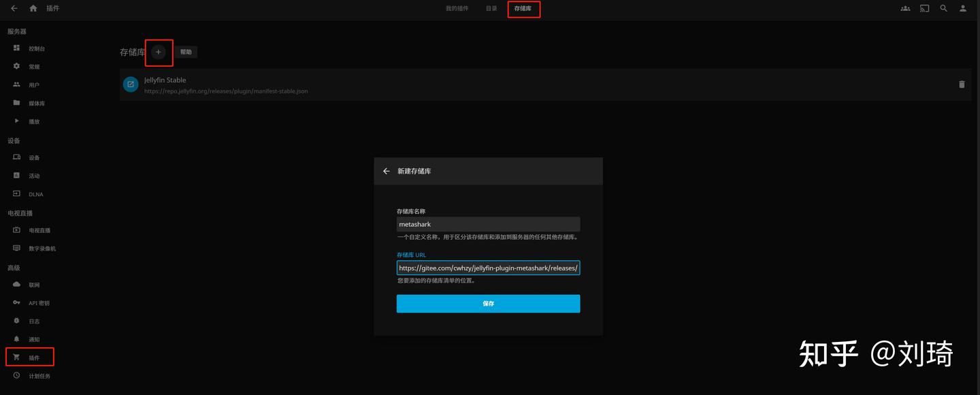Click the search magnifier icon
Viewport: 980px width, 395px height.
click(x=943, y=8)
